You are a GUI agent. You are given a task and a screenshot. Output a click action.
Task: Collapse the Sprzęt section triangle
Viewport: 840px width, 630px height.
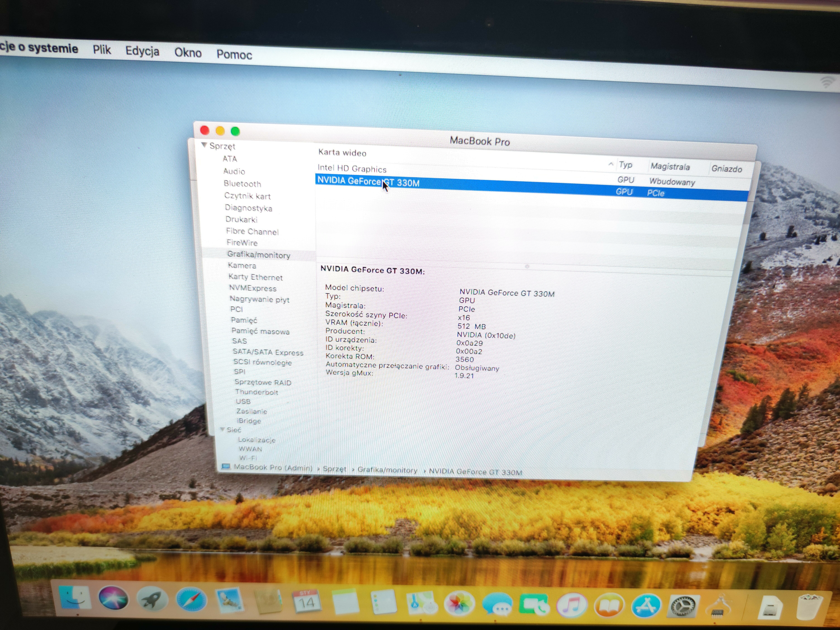[204, 145]
